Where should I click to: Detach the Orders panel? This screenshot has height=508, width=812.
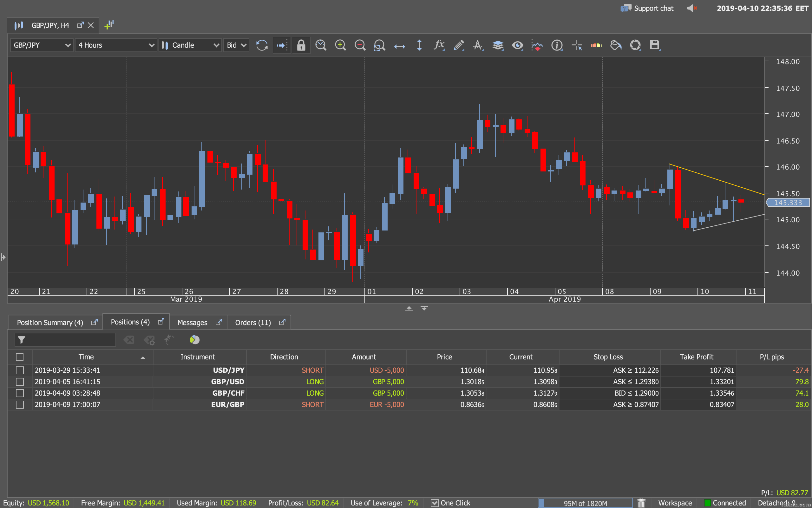point(282,322)
